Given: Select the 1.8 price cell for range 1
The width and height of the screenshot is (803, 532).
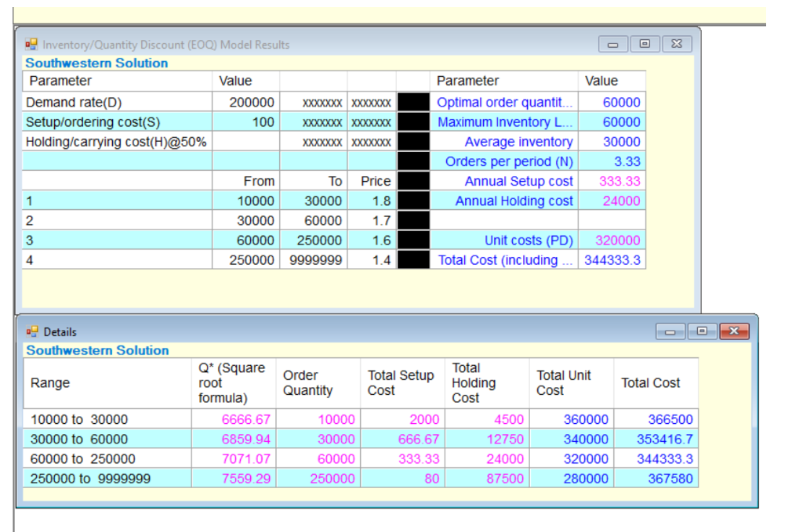Looking at the screenshot, I should 372,201.
